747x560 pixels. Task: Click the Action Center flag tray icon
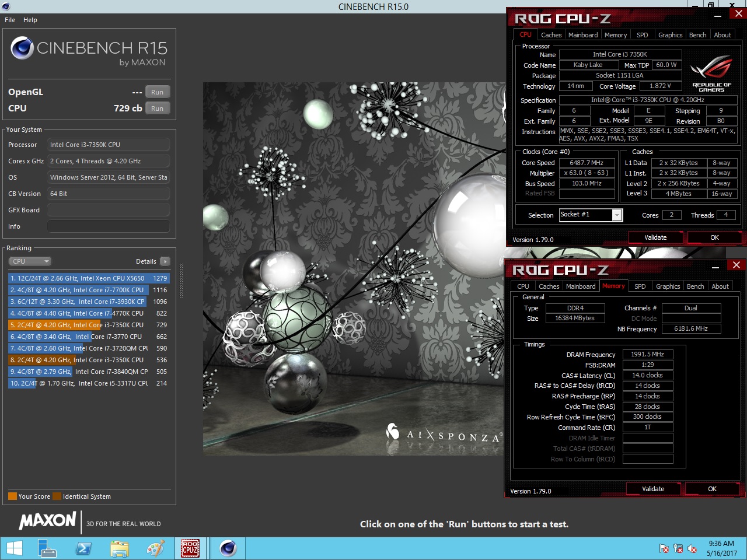[664, 548]
